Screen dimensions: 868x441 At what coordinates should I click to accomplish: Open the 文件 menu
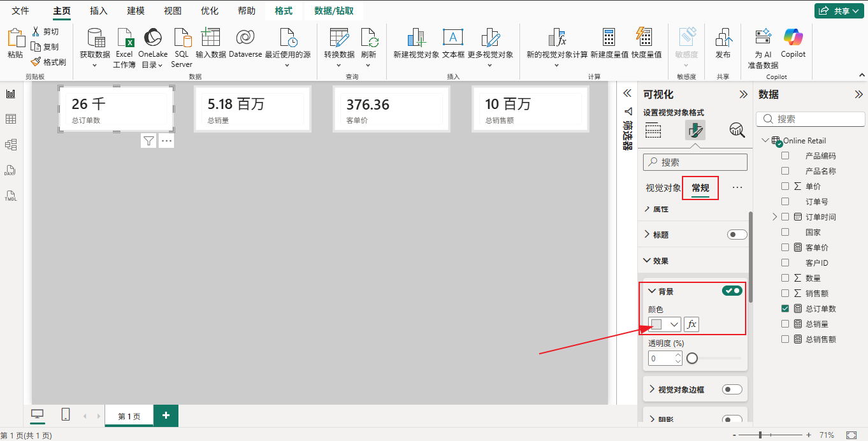pos(20,11)
